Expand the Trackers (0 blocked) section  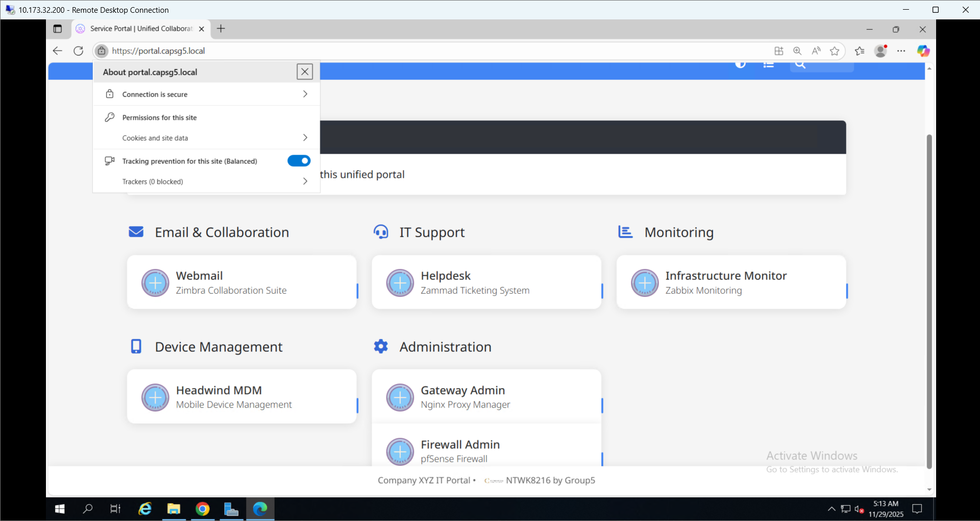click(x=206, y=181)
